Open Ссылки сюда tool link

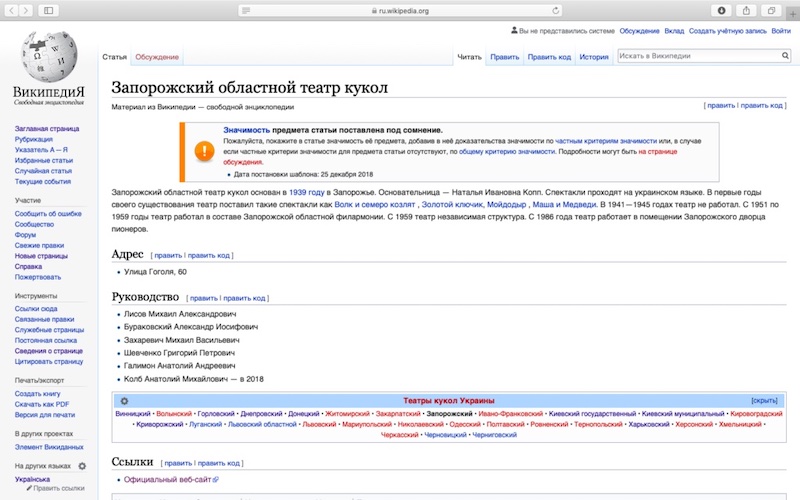coord(36,309)
